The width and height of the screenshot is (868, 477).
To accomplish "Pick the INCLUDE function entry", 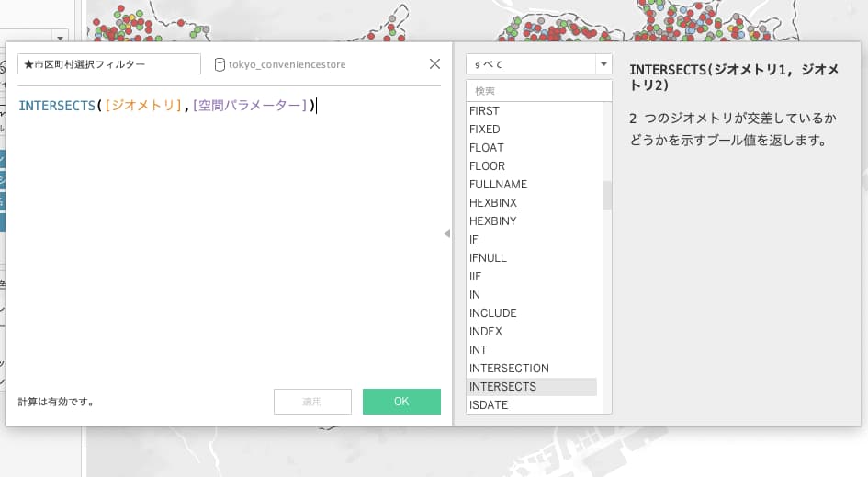I will pos(492,312).
